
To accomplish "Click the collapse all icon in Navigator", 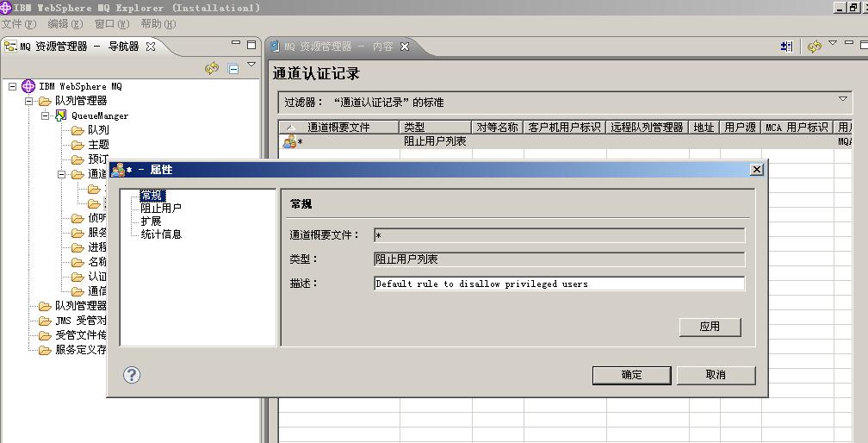I will 233,68.
